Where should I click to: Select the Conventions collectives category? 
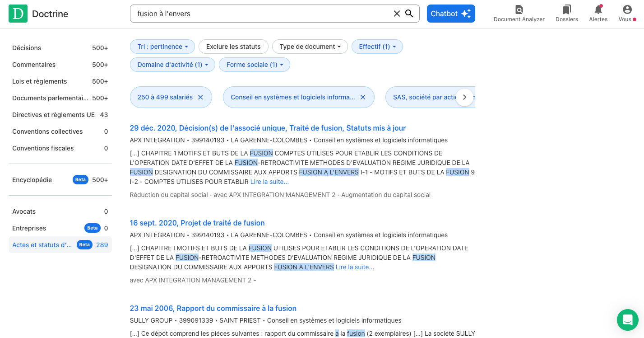pos(60,131)
